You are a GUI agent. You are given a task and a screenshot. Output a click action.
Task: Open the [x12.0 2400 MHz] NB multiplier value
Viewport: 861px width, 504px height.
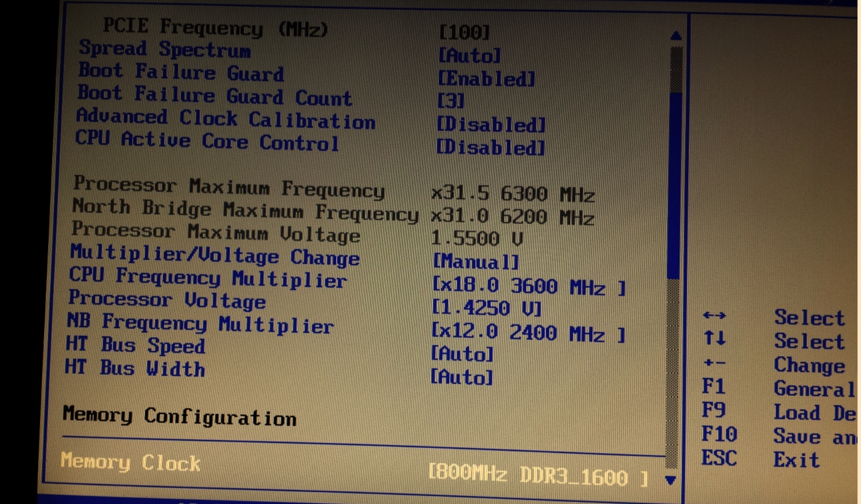528,333
